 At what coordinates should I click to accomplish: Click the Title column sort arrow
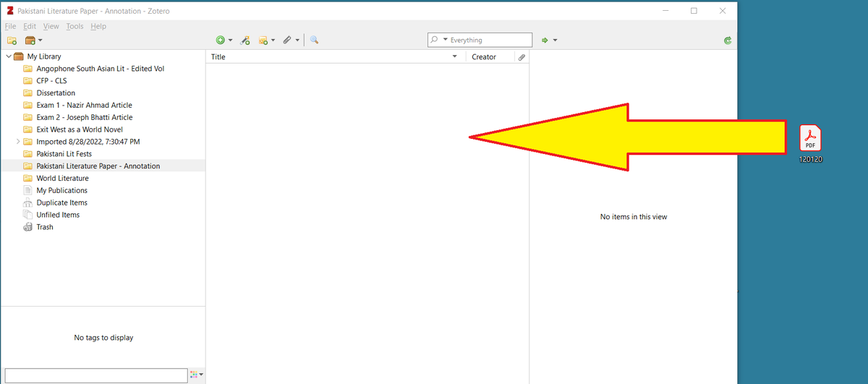[x=455, y=56]
